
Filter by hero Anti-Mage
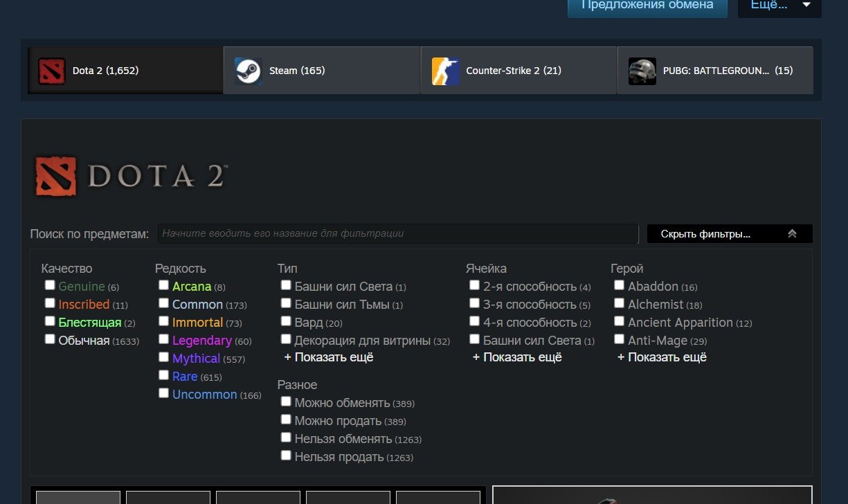click(619, 339)
